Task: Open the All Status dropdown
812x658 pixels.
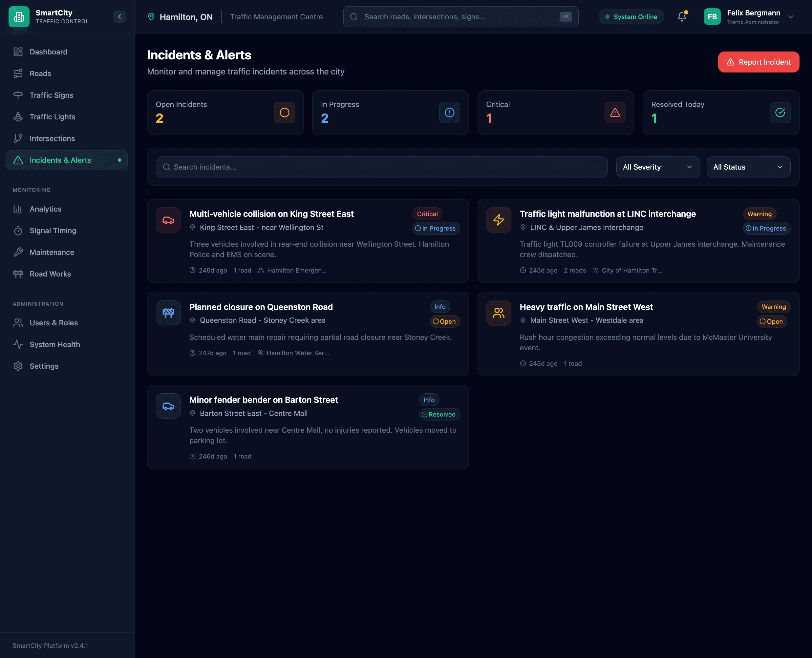Action: click(748, 167)
